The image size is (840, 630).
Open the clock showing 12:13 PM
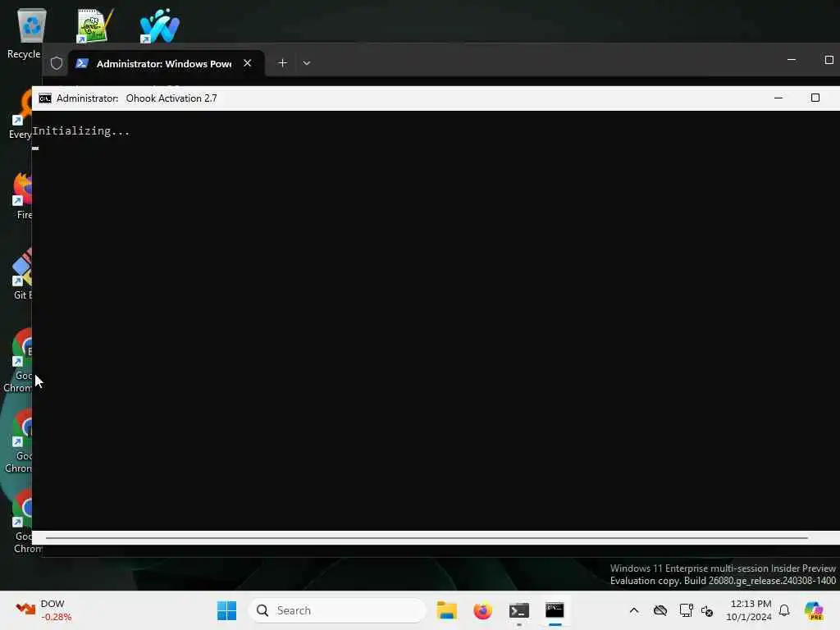748,610
